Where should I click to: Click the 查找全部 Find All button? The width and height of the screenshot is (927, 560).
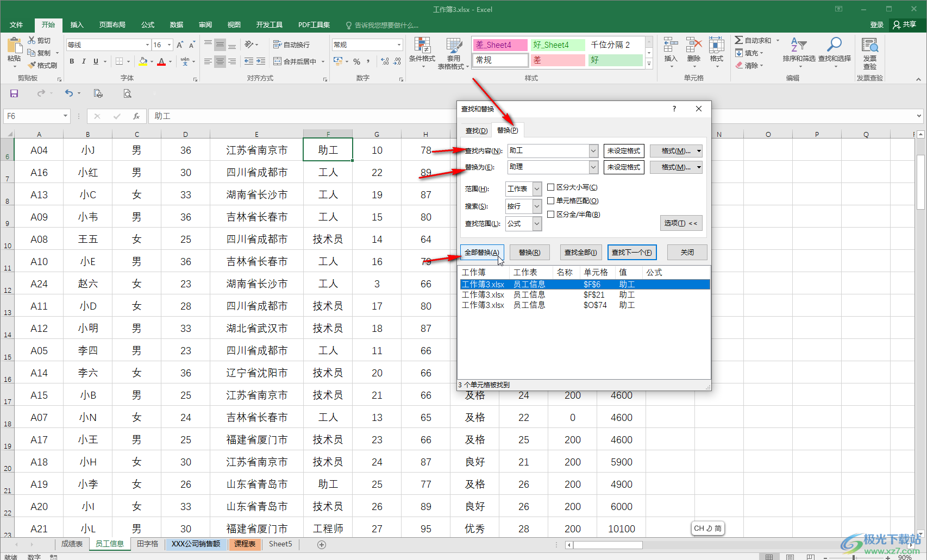pos(580,253)
